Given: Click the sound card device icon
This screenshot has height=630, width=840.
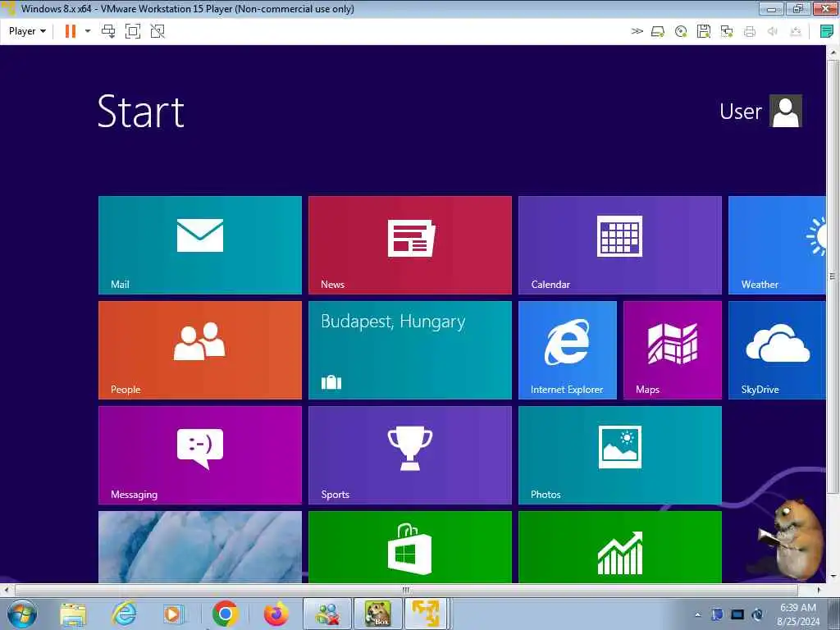Looking at the screenshot, I should [773, 32].
